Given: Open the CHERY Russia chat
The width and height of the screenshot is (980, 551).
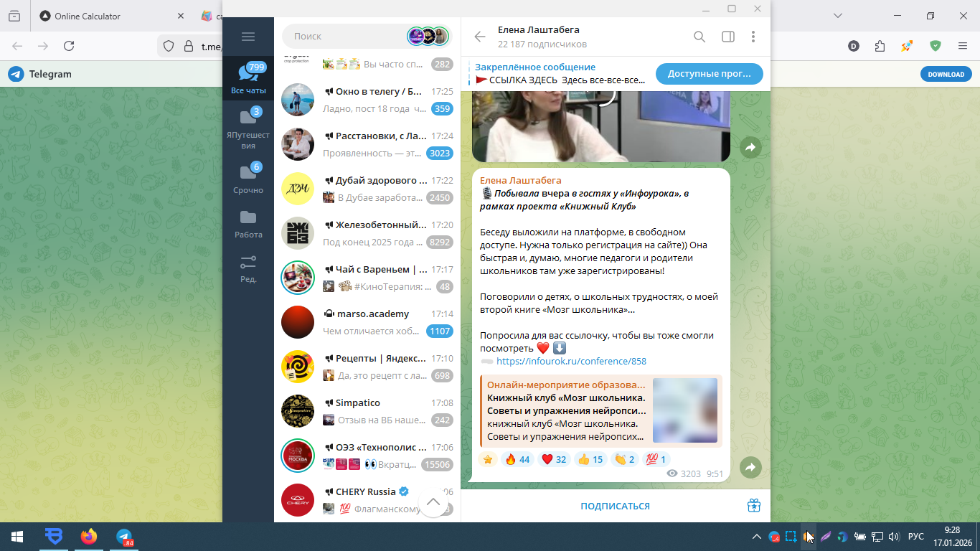Looking at the screenshot, I should point(367,499).
